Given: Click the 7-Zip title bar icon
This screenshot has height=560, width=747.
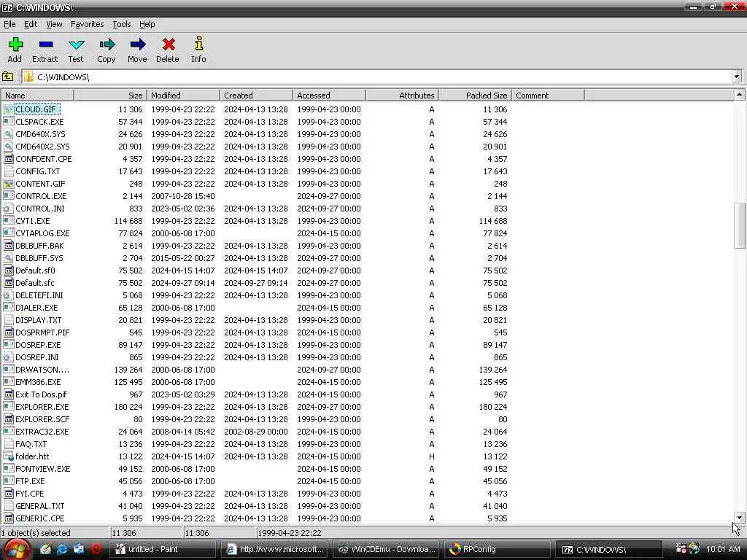Looking at the screenshot, I should [7, 7].
